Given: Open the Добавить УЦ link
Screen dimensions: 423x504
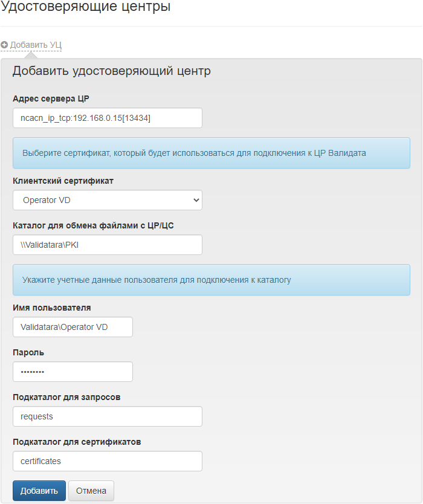Looking at the screenshot, I should pos(36,45).
